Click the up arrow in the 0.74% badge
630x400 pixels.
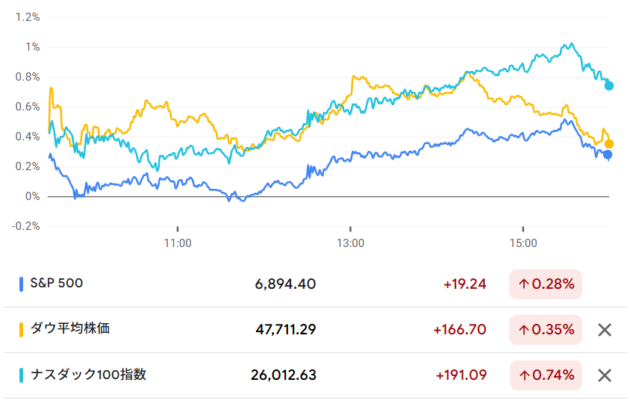tap(525, 376)
